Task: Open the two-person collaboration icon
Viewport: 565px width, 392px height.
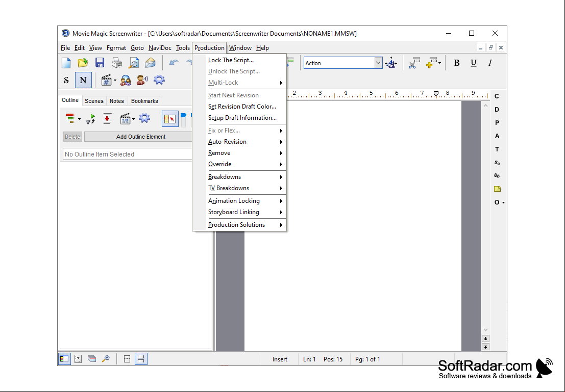Action: point(126,80)
